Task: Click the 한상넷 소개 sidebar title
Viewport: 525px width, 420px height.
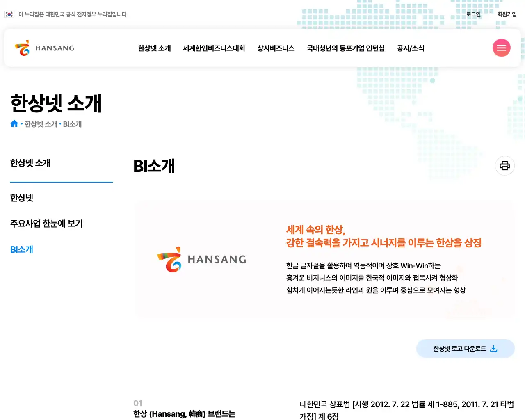Action: pos(30,163)
